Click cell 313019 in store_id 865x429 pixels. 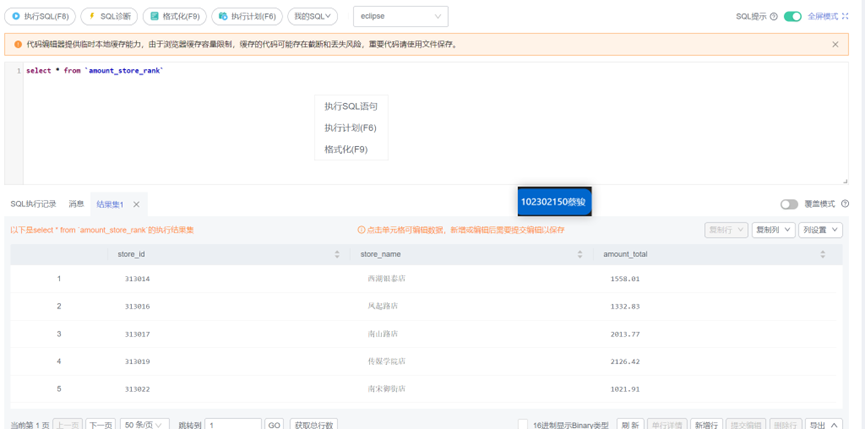tap(137, 362)
